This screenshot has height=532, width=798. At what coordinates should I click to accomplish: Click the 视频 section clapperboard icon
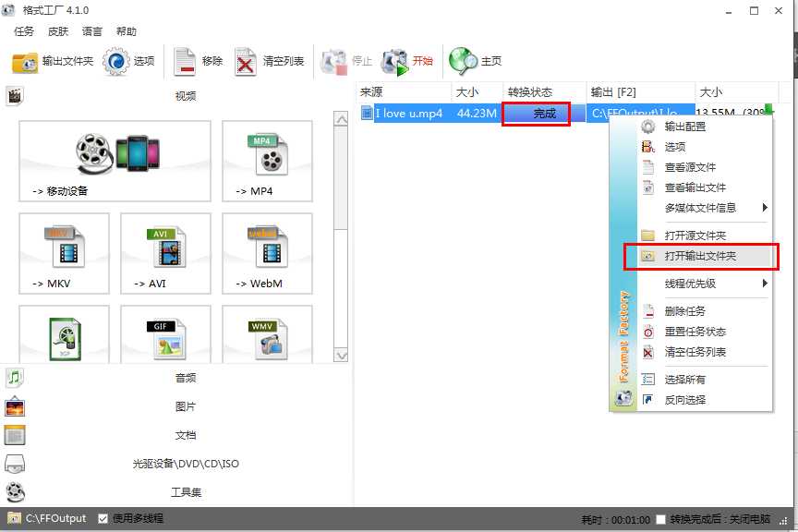15,95
